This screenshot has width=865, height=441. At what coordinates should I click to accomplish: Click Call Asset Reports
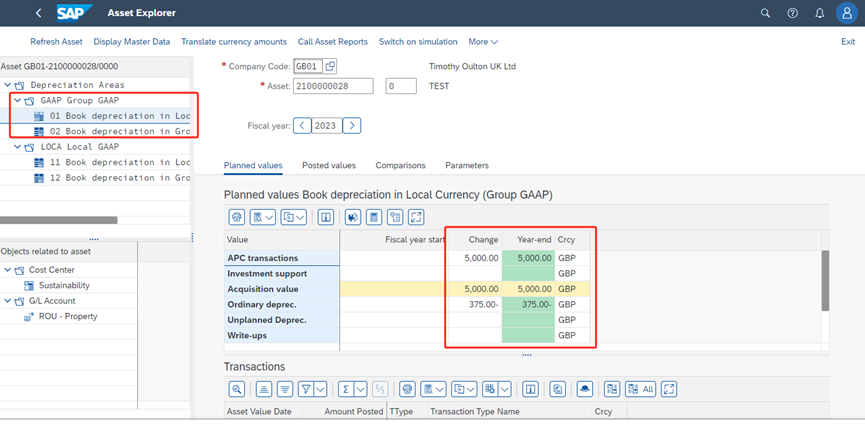coord(333,42)
